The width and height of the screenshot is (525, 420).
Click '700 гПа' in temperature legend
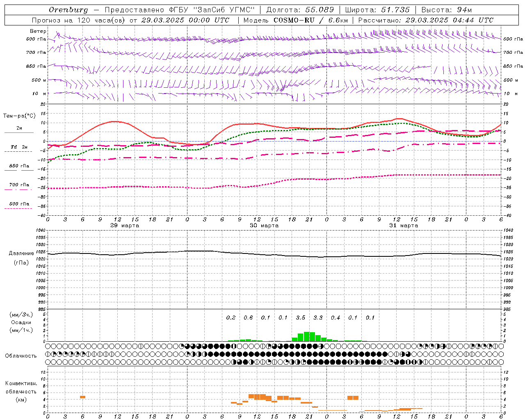[x=19, y=185]
